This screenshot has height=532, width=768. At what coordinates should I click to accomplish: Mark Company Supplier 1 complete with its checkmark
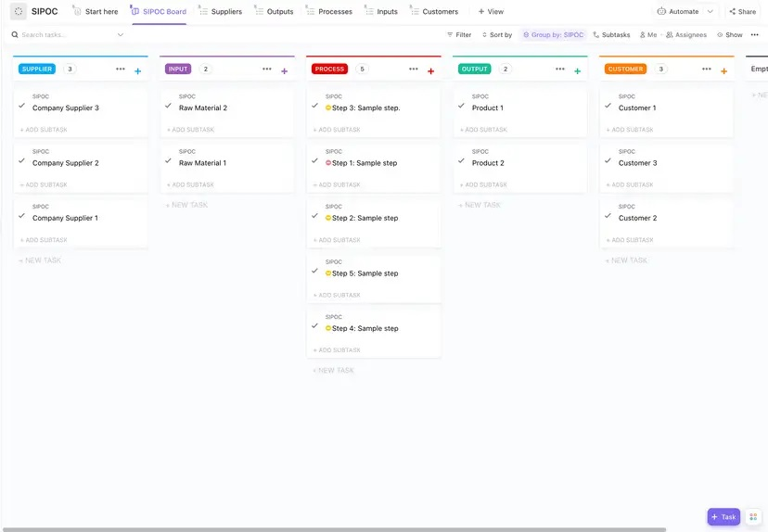[21, 215]
